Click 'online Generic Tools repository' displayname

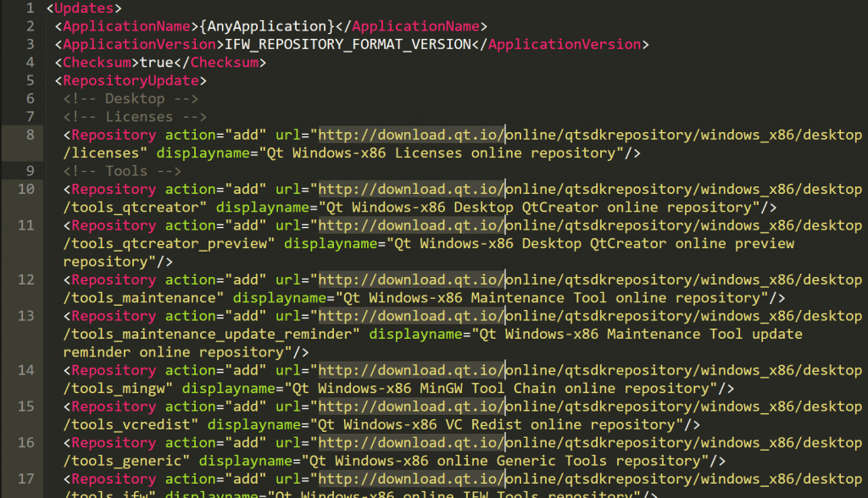pyautogui.click(x=569, y=461)
